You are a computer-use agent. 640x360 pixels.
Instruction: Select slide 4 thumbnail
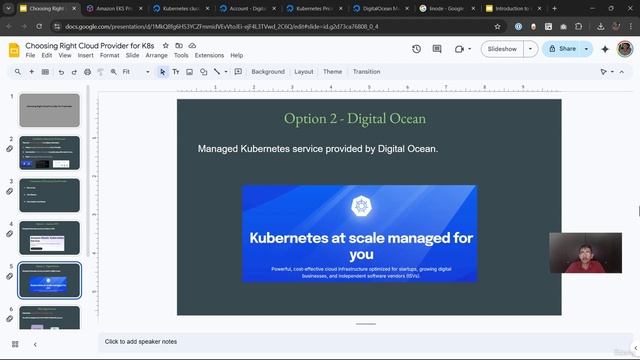coord(49,238)
